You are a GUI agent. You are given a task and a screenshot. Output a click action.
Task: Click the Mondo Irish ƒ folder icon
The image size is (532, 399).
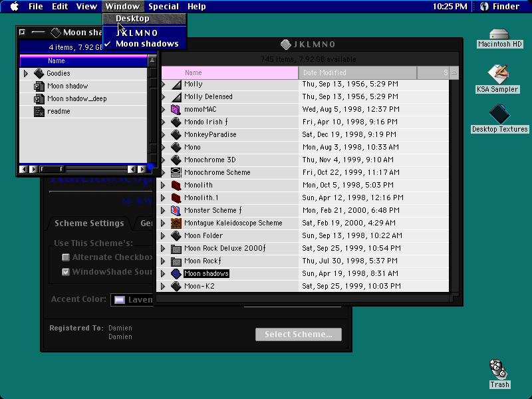point(176,122)
